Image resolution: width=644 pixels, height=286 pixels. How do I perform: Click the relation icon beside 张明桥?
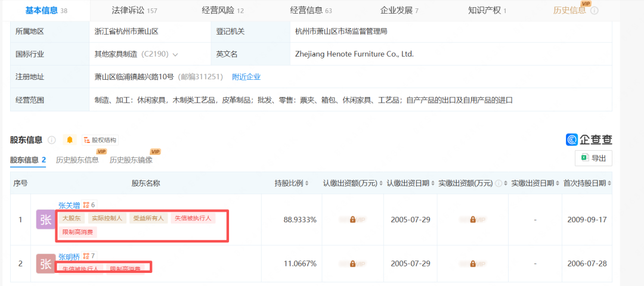86,256
